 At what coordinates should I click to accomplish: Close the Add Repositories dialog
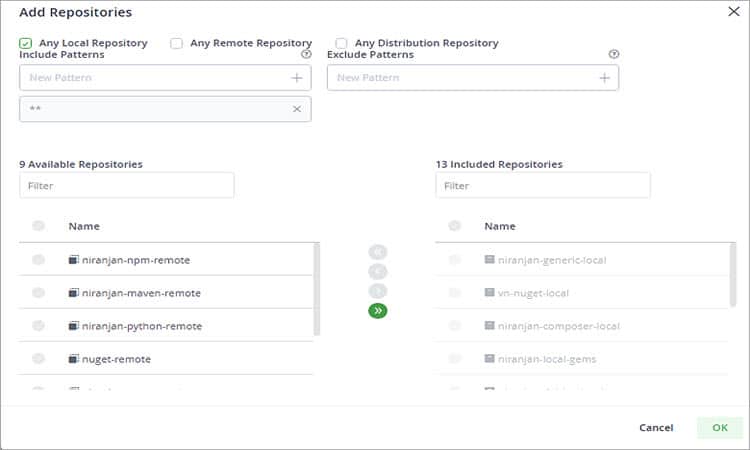coord(731,12)
